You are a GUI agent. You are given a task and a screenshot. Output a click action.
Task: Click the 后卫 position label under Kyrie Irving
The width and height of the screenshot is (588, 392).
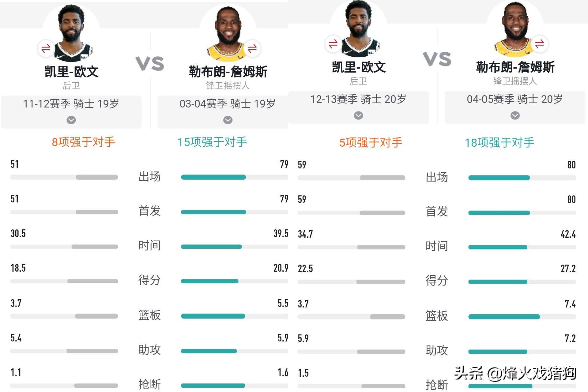coord(70,86)
